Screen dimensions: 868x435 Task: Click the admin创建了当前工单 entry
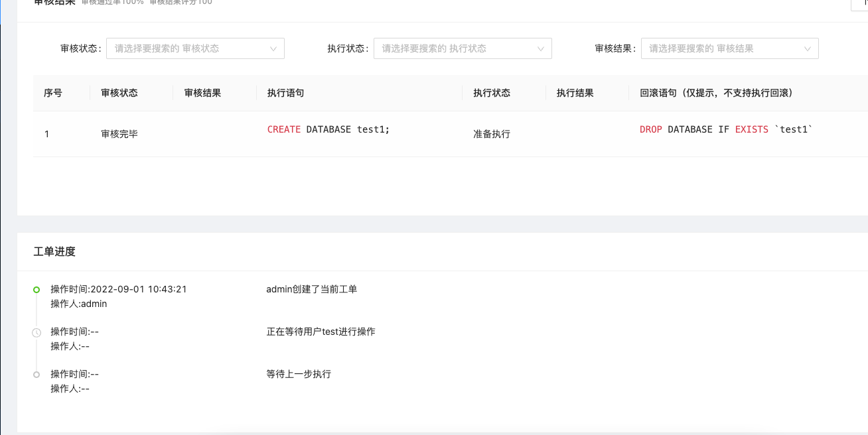pyautogui.click(x=312, y=289)
